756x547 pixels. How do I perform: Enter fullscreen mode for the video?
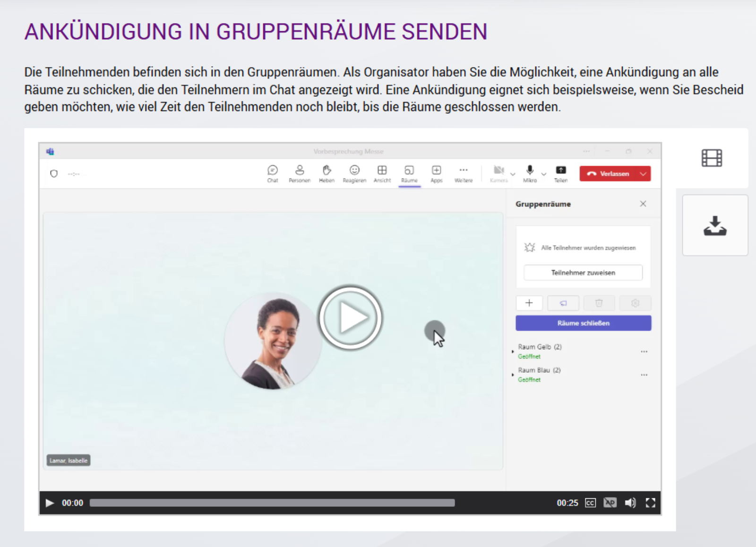650,503
